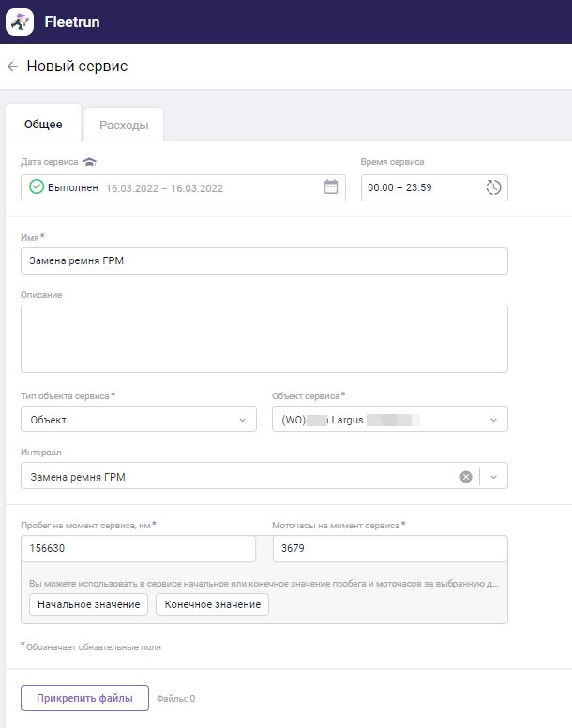Click the graduation cap hint icon

pos(89,162)
